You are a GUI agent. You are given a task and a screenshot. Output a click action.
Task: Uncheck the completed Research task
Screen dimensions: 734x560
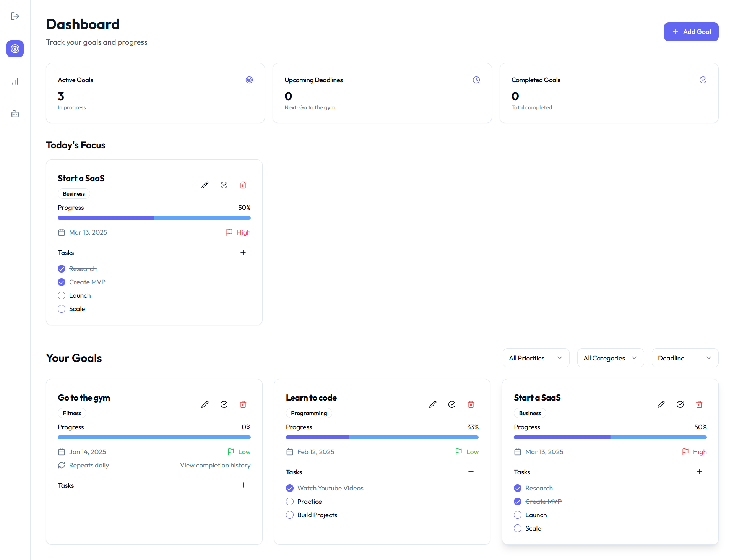61,268
